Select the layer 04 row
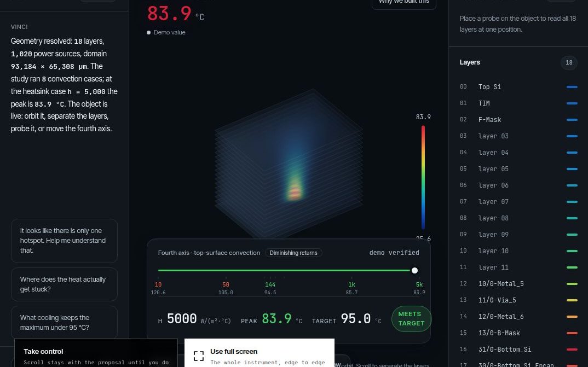The image size is (588, 367). tap(518, 153)
